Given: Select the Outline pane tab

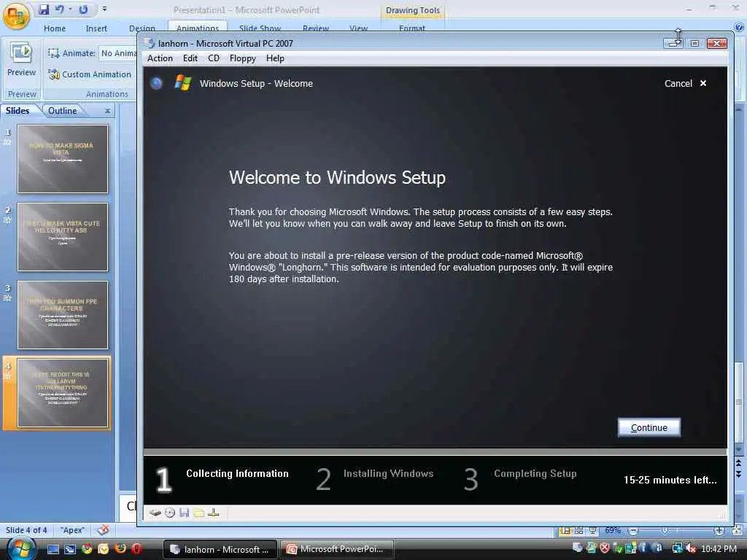Looking at the screenshot, I should pyautogui.click(x=63, y=111).
